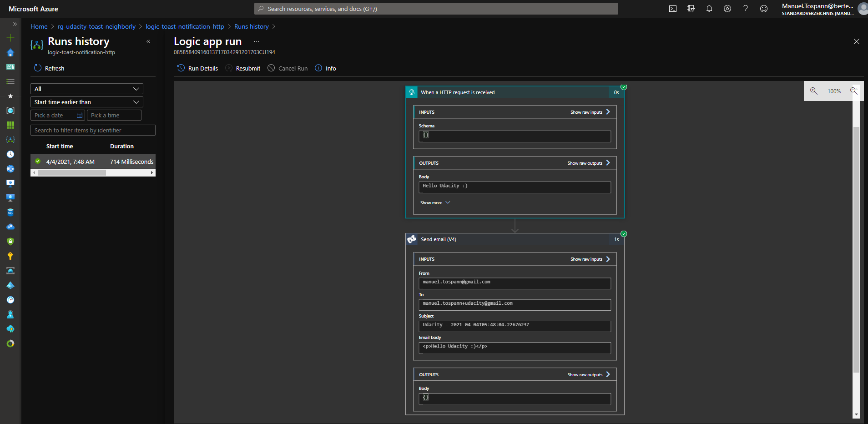
Task: Open the Notifications bell
Action: pos(709,9)
